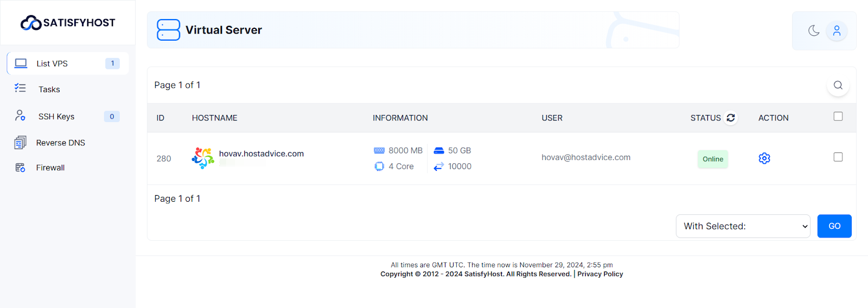
Task: Click the INFORMATION column header
Action: tap(400, 118)
